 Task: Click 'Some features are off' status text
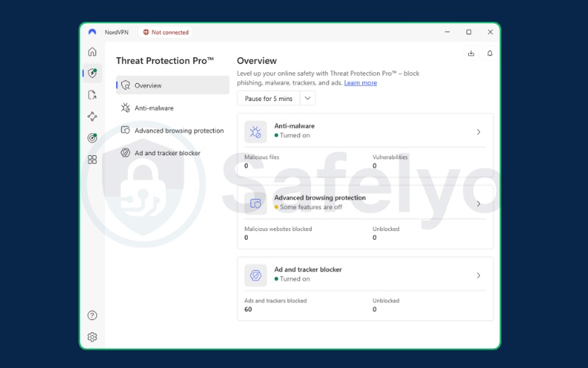[311, 207]
